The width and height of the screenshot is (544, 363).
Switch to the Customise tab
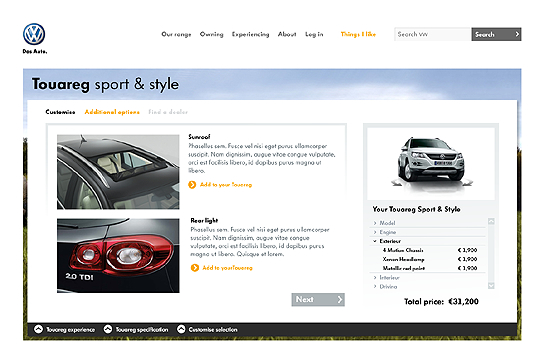(x=60, y=112)
